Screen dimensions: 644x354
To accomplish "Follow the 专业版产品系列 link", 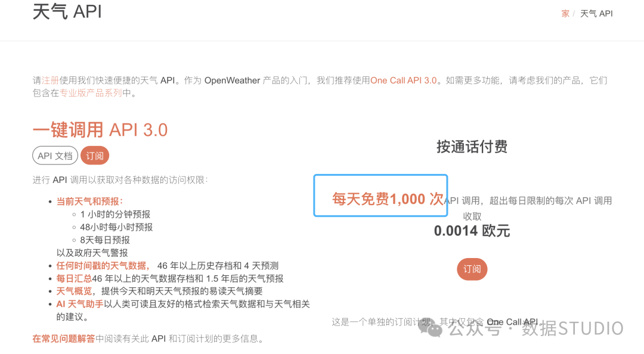I will [91, 93].
